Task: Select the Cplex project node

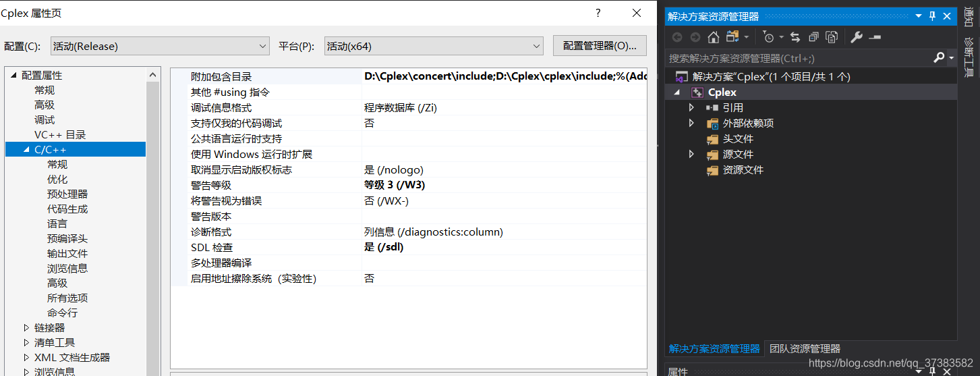Action: (x=722, y=92)
